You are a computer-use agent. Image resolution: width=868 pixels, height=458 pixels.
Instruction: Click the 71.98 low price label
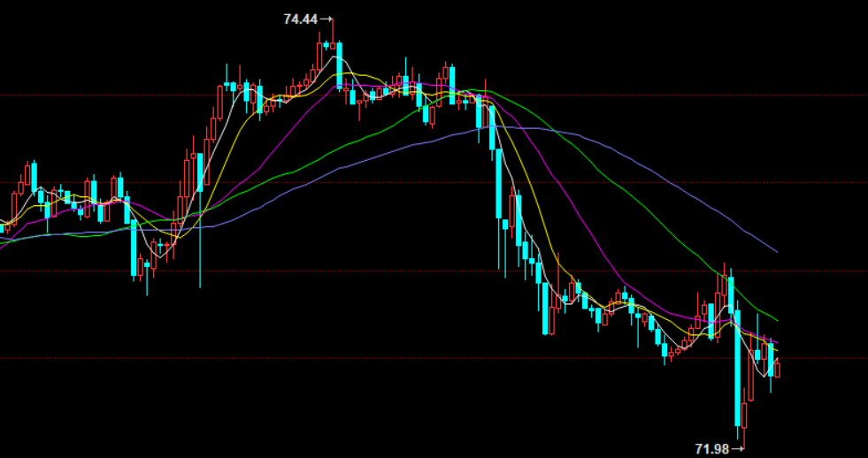pyautogui.click(x=712, y=449)
